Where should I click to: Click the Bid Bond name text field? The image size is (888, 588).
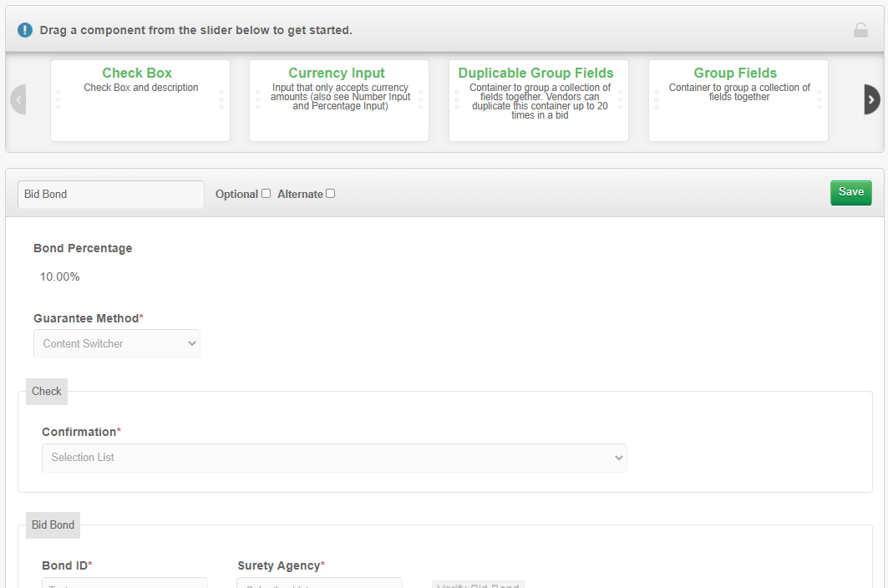(110, 194)
